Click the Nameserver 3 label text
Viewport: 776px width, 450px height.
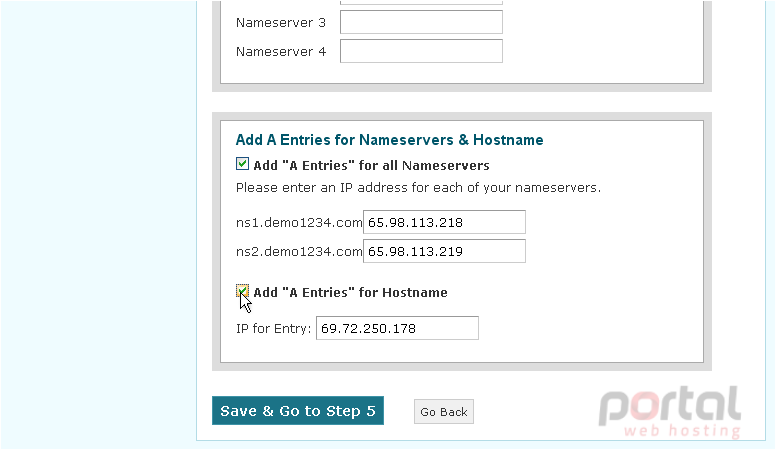(281, 23)
